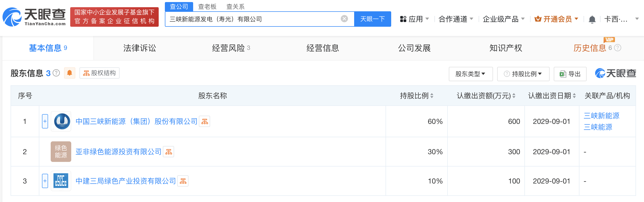Click help icon next to 历史信息
This screenshot has width=644, height=202.
pyautogui.click(x=618, y=48)
